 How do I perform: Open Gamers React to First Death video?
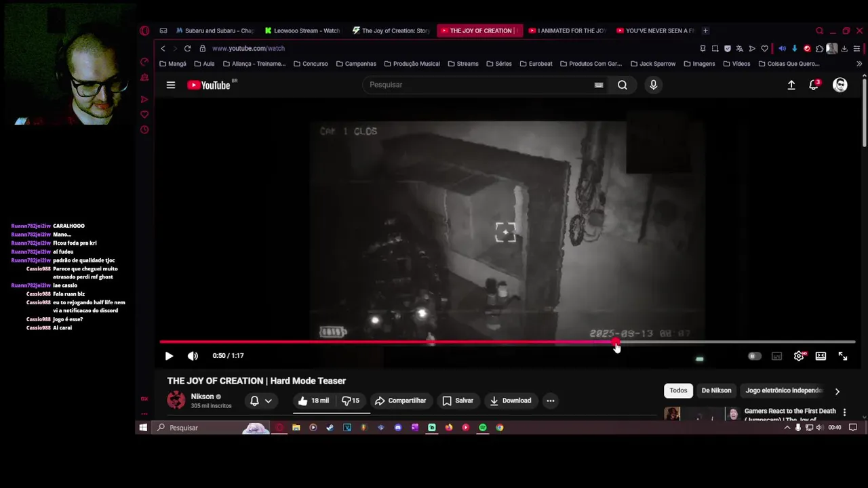pyautogui.click(x=790, y=413)
